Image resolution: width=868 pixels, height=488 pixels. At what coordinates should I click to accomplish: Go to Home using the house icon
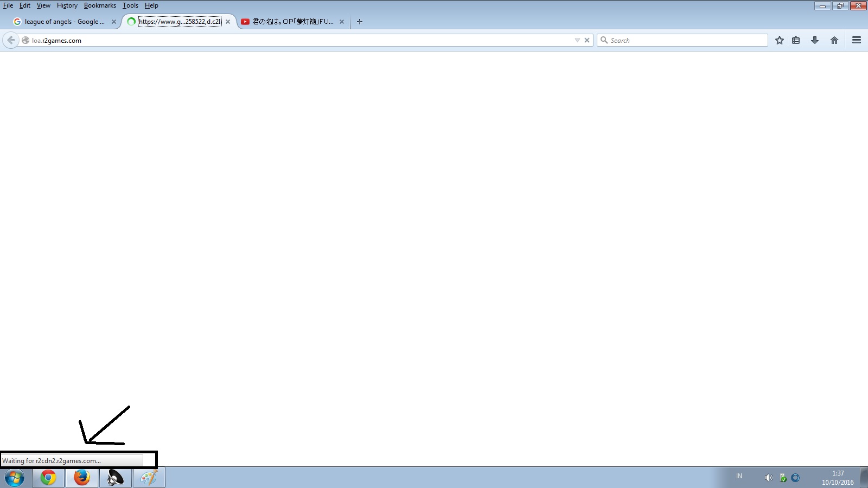point(834,40)
